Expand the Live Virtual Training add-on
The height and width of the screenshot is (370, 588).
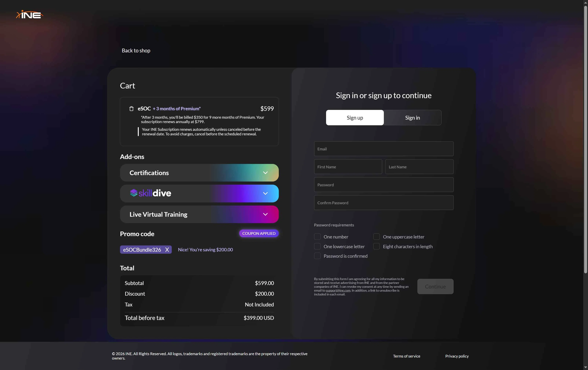pyautogui.click(x=265, y=214)
